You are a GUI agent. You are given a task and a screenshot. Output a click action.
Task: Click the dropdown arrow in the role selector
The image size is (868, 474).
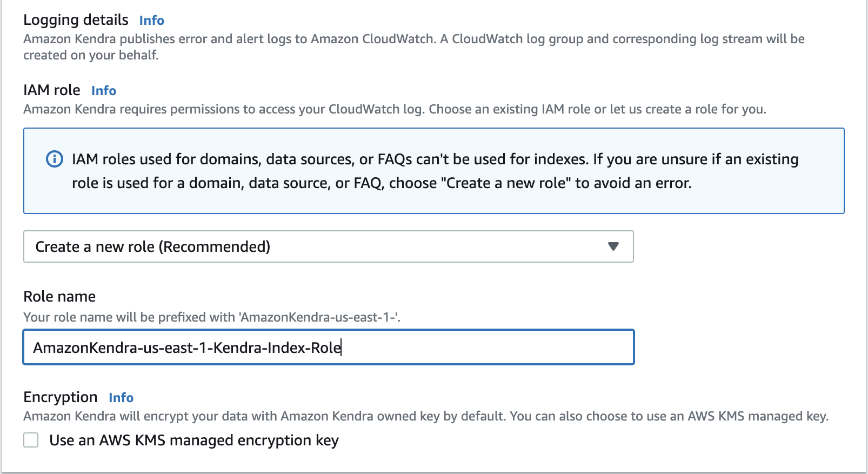pos(613,246)
